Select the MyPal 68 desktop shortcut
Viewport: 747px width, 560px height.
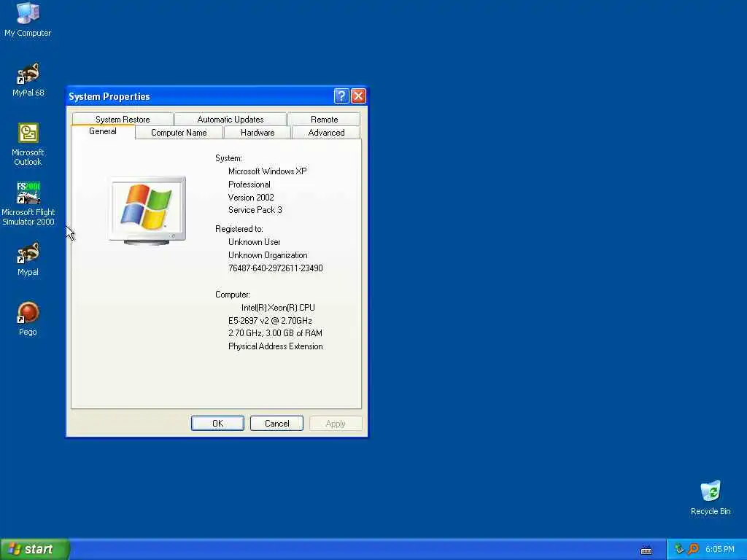(28, 79)
